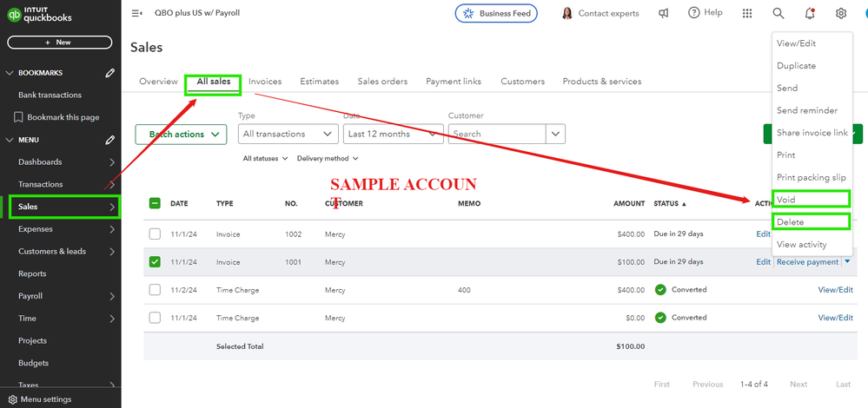This screenshot has height=408, width=868.
Task: Switch to the Sales orders tab
Action: (382, 82)
